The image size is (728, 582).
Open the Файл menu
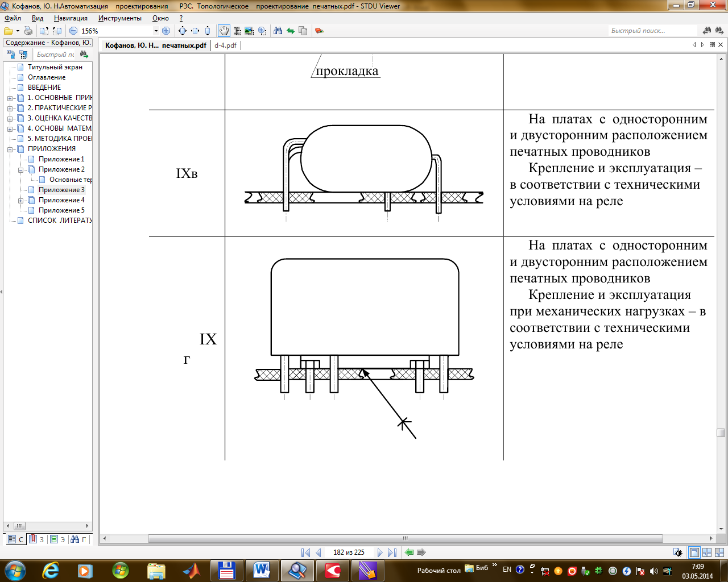pos(13,18)
